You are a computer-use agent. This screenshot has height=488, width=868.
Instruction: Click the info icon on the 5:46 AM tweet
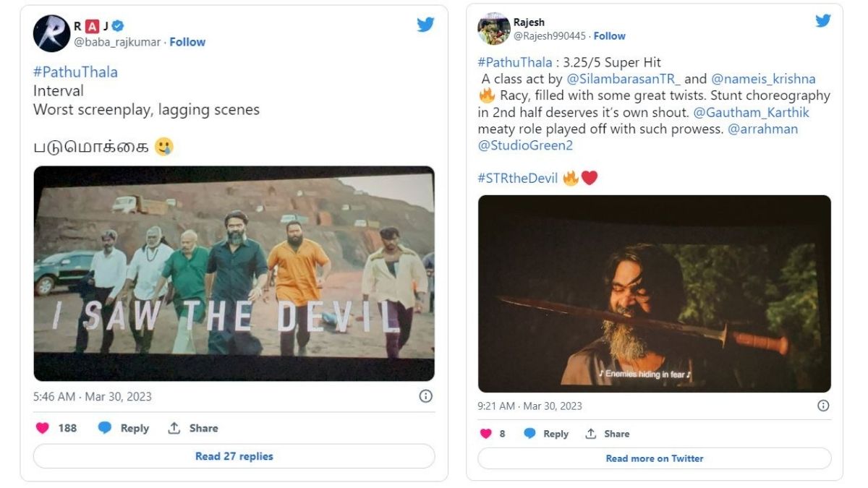click(426, 396)
